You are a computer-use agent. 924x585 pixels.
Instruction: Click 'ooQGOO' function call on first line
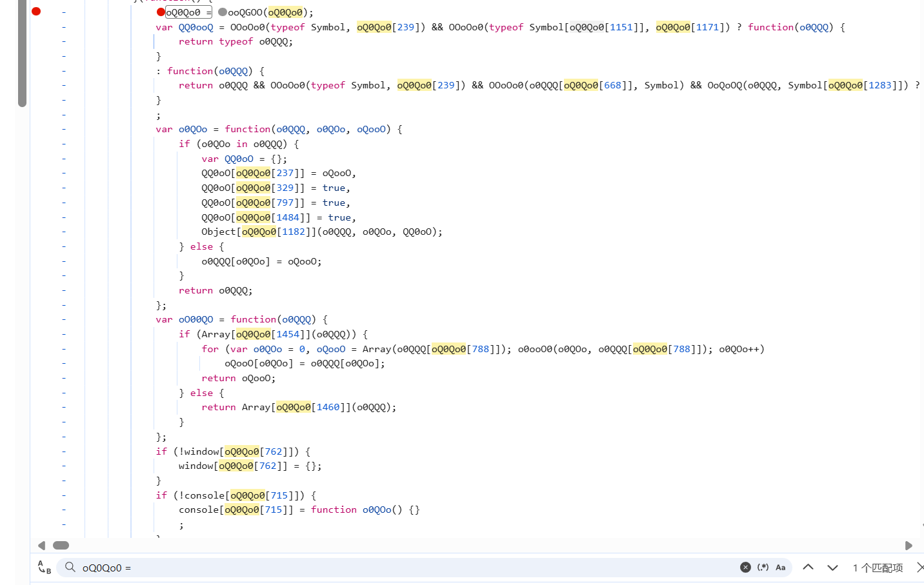[245, 12]
